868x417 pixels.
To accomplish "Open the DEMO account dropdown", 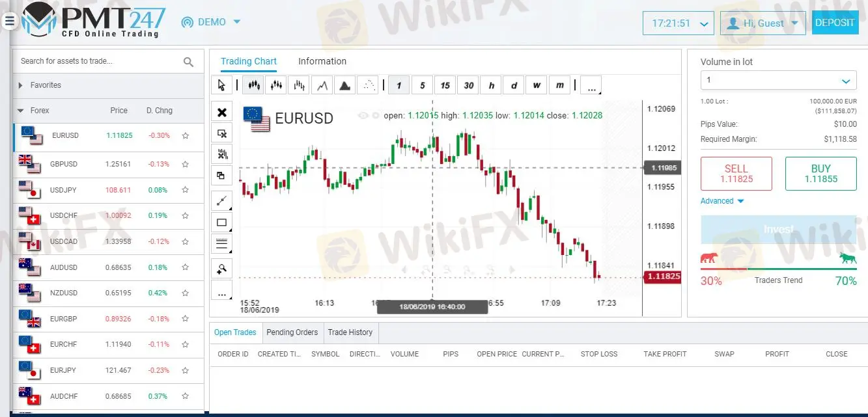I will pos(210,21).
